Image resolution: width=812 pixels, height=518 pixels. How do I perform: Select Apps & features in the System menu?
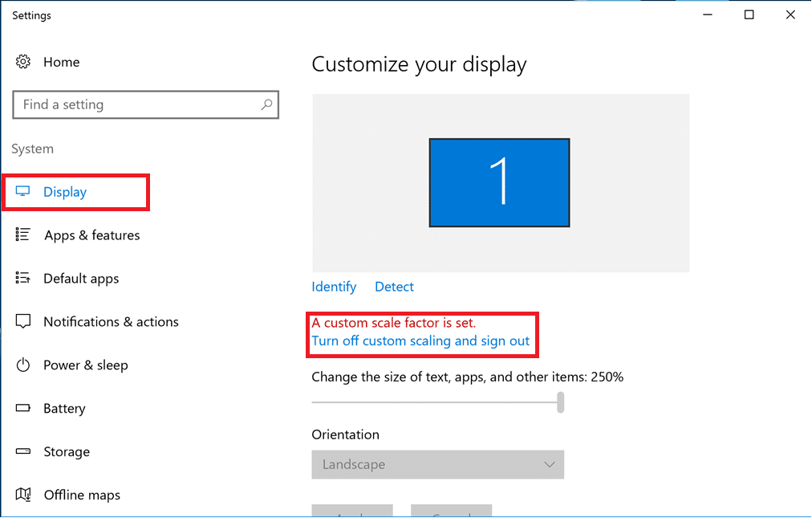(91, 235)
